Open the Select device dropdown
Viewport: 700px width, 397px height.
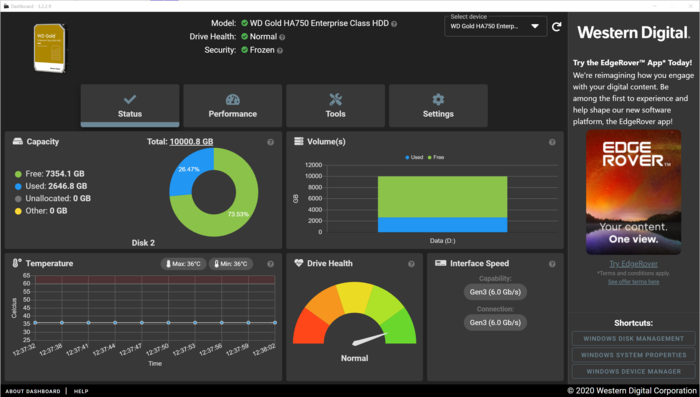click(x=496, y=26)
